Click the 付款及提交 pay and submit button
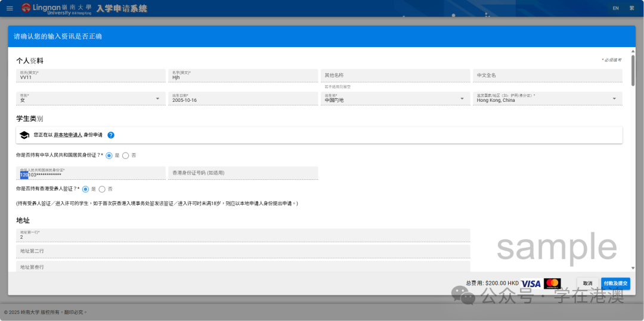 tap(615, 283)
